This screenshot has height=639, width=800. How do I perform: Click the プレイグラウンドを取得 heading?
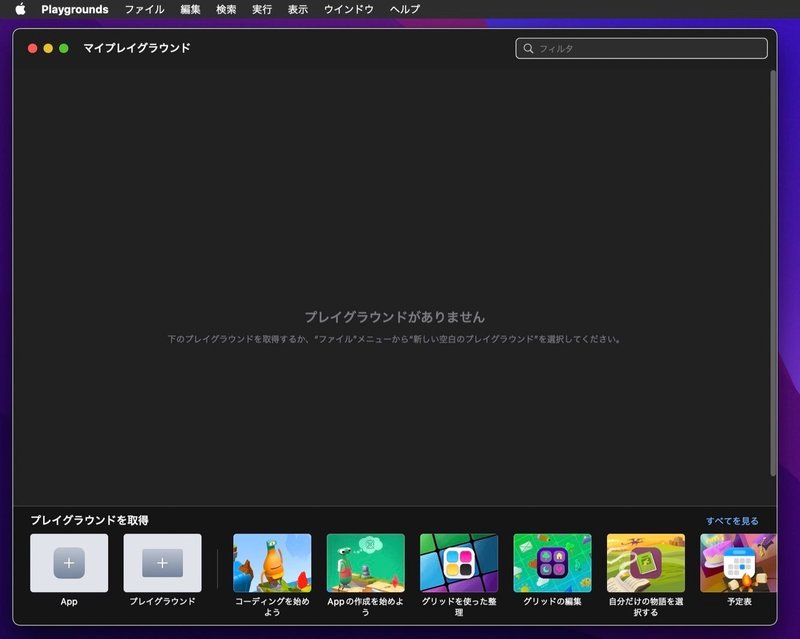[x=89, y=520]
